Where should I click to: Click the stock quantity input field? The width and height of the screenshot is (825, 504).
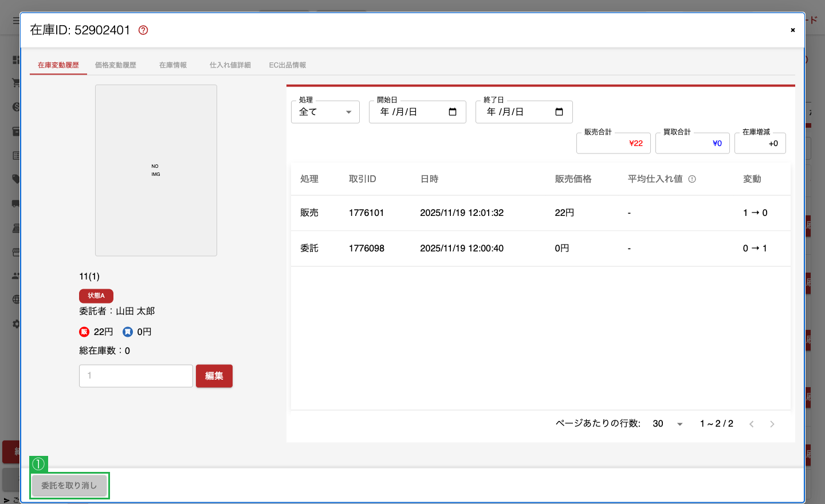136,376
